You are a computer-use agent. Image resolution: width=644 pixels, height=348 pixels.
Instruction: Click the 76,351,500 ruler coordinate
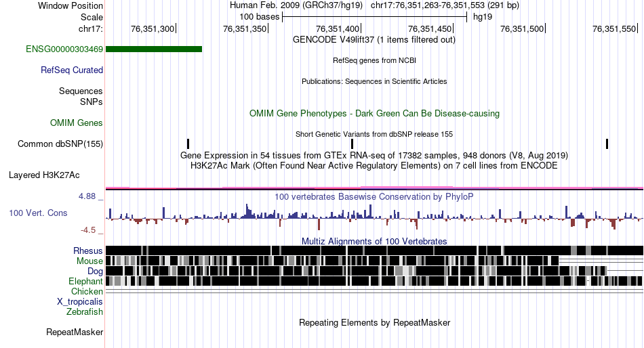pyautogui.click(x=522, y=29)
